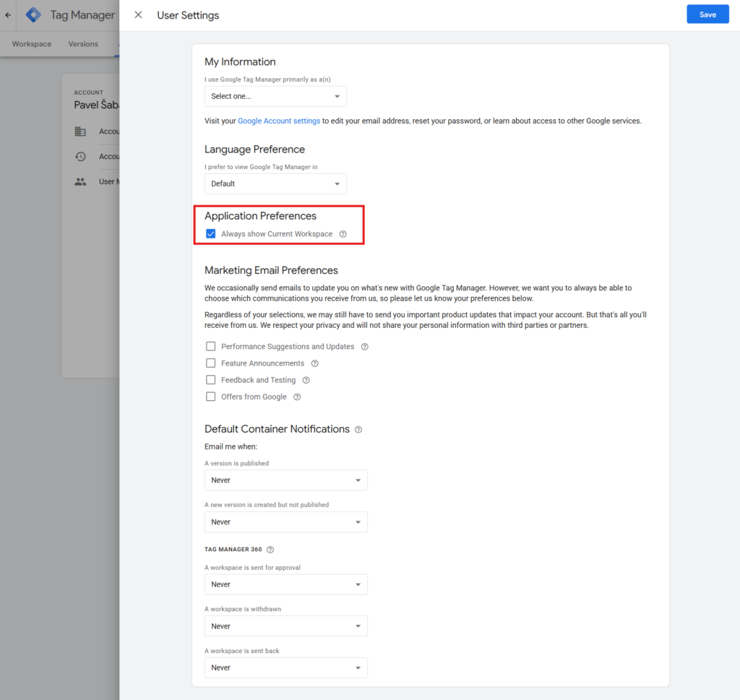Click the 'Application Preferences' heading
This screenshot has height=700, width=740.
click(x=260, y=216)
